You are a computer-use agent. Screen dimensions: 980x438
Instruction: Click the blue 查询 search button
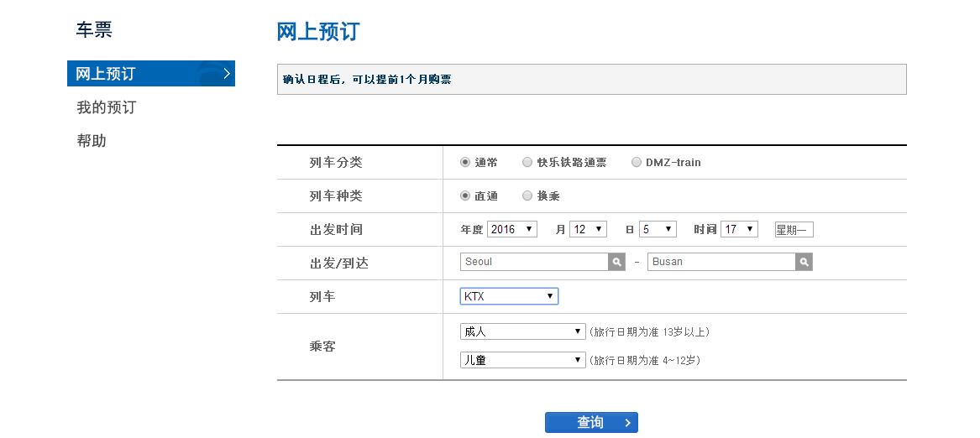pos(591,422)
